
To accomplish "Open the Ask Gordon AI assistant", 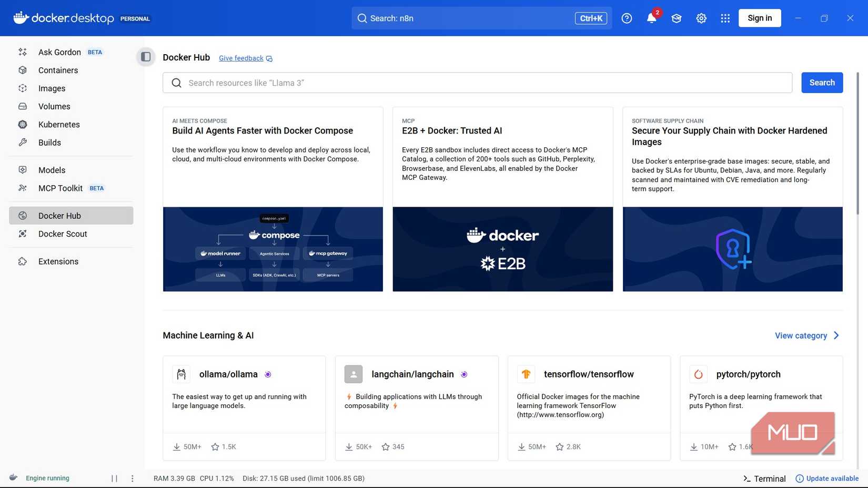I will [59, 52].
